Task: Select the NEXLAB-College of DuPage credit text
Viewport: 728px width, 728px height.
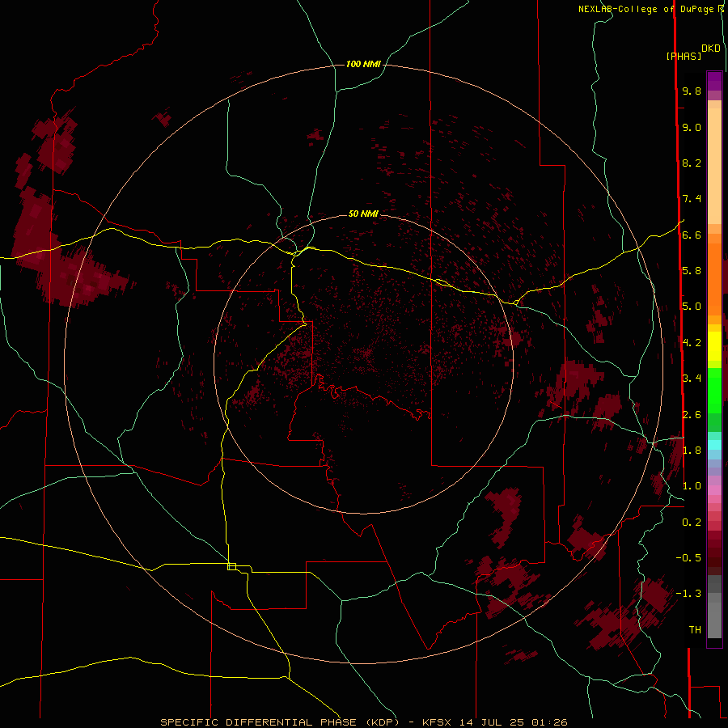Action: pyautogui.click(x=645, y=9)
